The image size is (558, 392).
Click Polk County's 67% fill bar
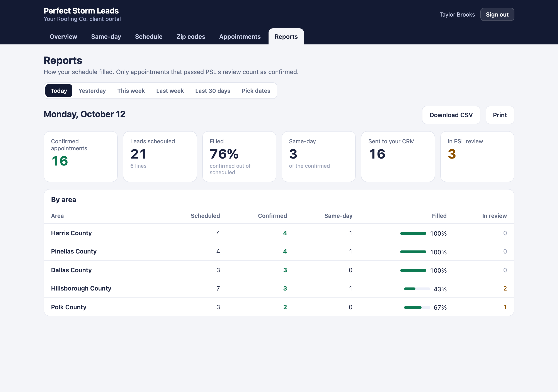[x=417, y=308]
